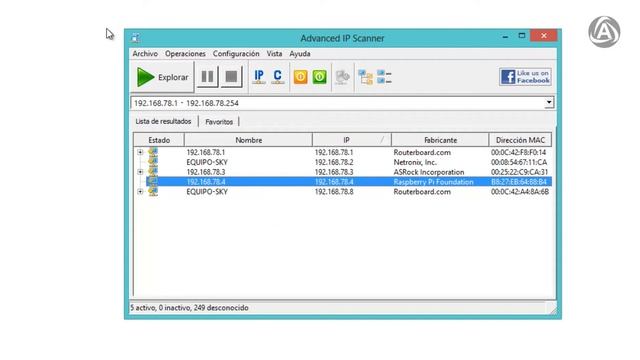Image resolution: width=640 pixels, height=360 pixels.
Task: Select the name cell 192.168.78.3
Action: (x=206, y=172)
